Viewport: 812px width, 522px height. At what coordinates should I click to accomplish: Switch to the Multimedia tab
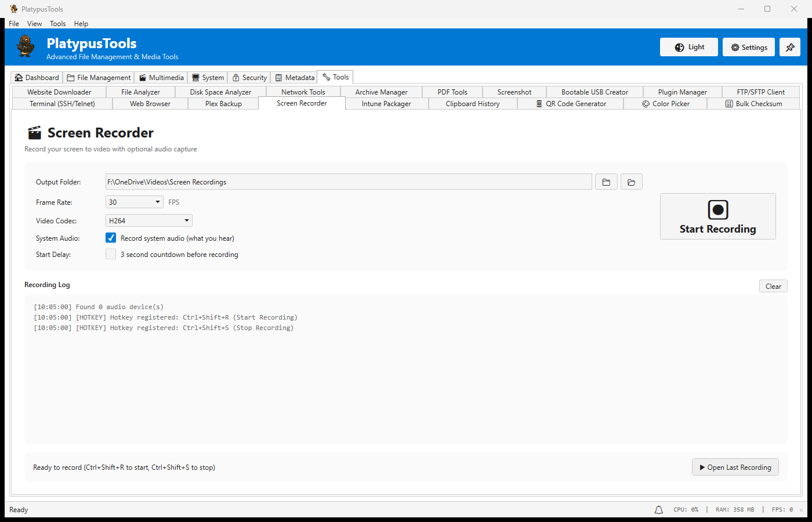(x=161, y=78)
